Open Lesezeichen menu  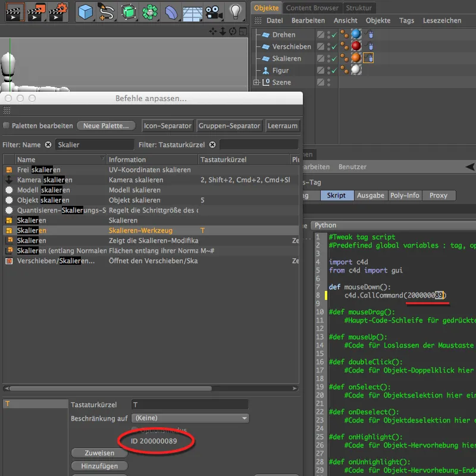(x=442, y=20)
